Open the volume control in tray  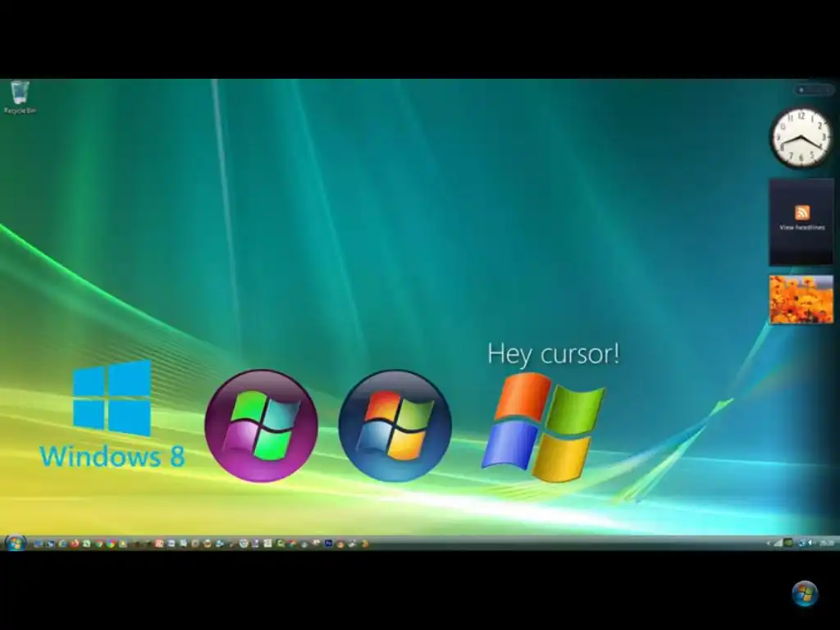(x=810, y=543)
